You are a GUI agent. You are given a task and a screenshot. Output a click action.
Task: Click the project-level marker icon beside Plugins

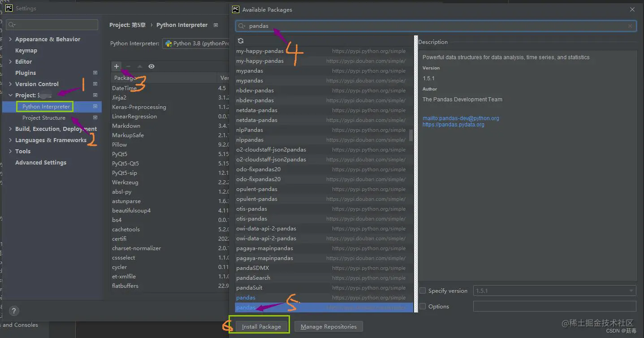pos(95,73)
